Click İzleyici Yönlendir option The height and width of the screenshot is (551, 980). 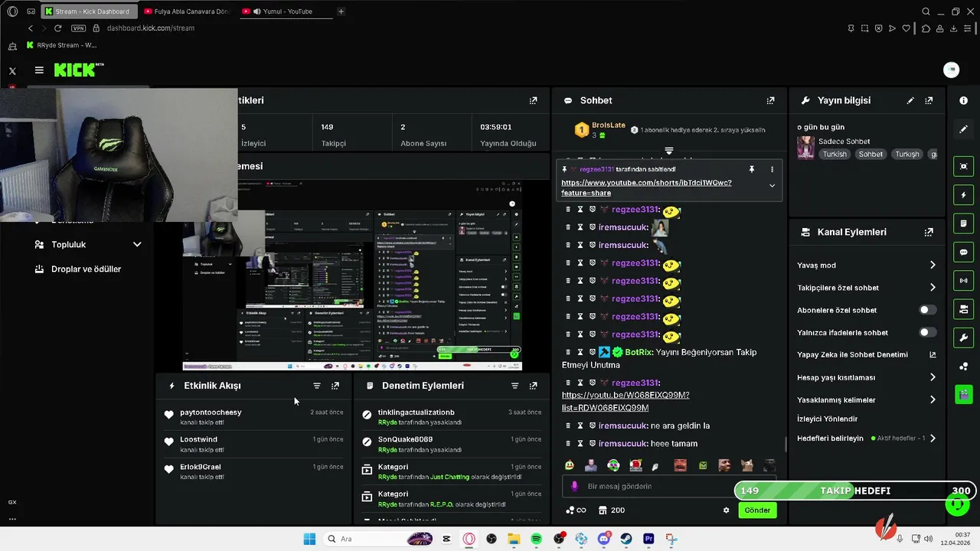(x=828, y=419)
